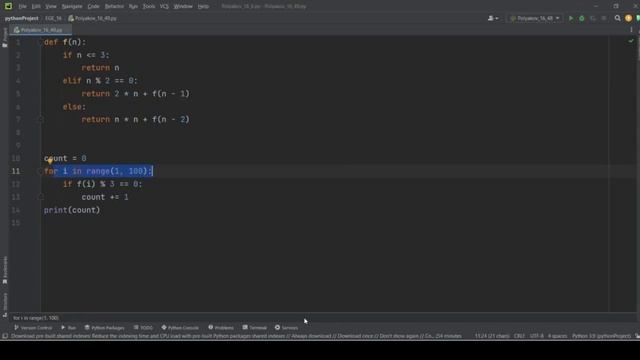Open the Run menu

pyautogui.click(x=133, y=6)
